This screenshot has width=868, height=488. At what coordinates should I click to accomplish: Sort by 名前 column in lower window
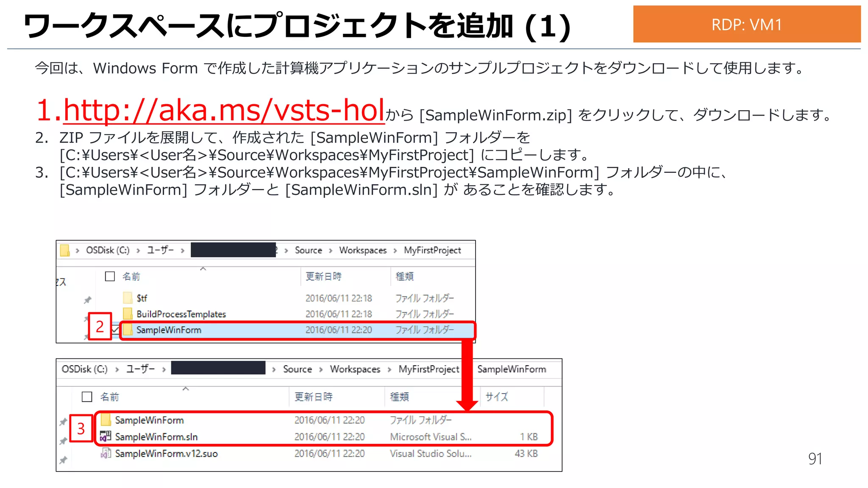click(x=109, y=396)
